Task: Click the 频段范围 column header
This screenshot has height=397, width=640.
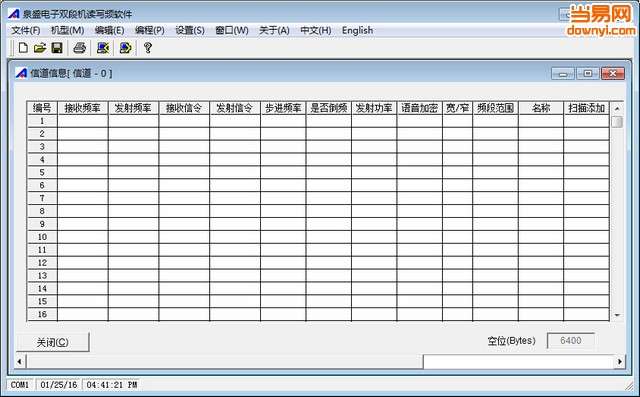Action: click(496, 108)
